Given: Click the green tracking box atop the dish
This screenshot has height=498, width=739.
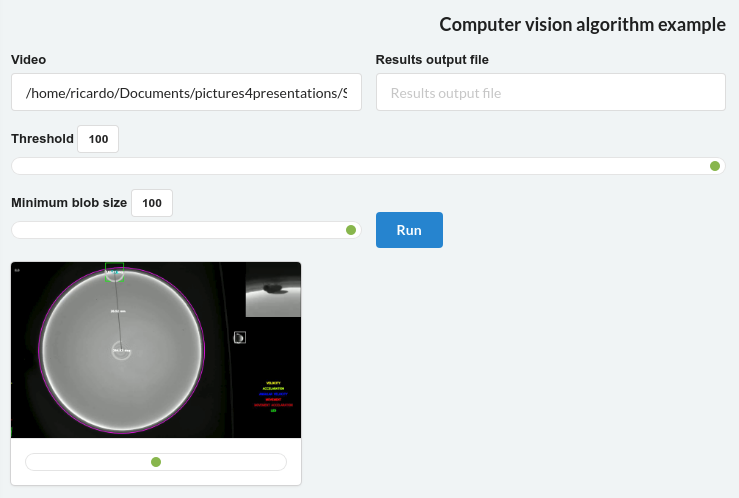Looking at the screenshot, I should click(x=115, y=272).
